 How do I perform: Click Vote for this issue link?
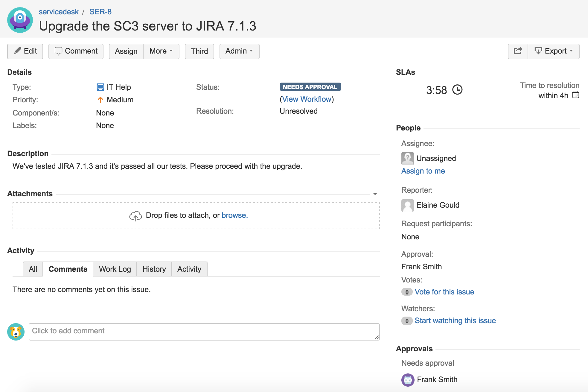click(x=444, y=292)
